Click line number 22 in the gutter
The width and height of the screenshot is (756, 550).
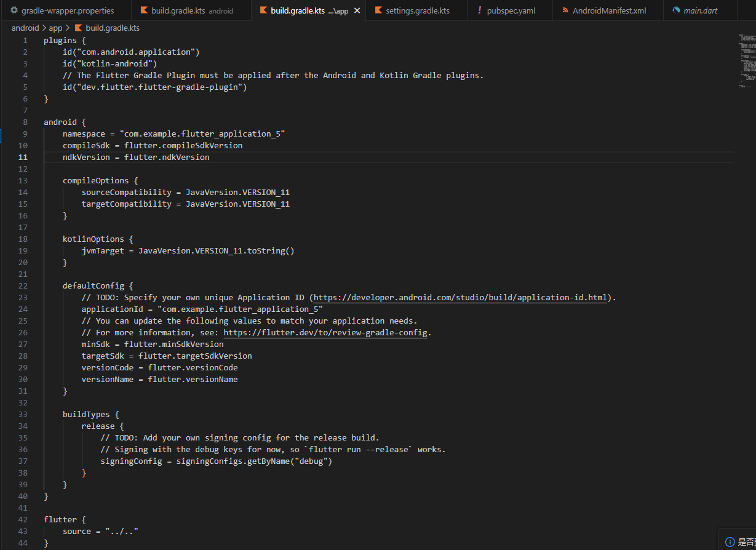[x=23, y=286]
